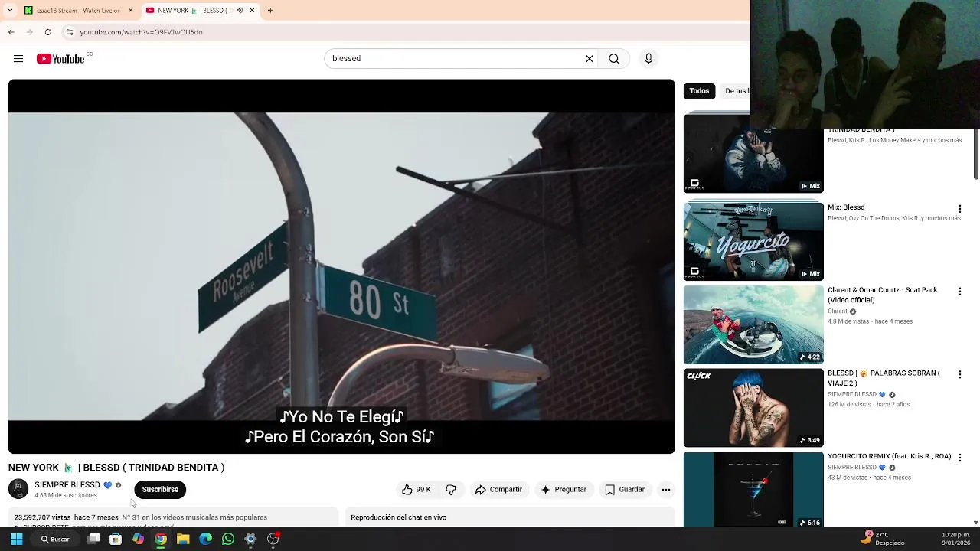Open options menu for Clarent & Omar Courtz video

(959, 292)
